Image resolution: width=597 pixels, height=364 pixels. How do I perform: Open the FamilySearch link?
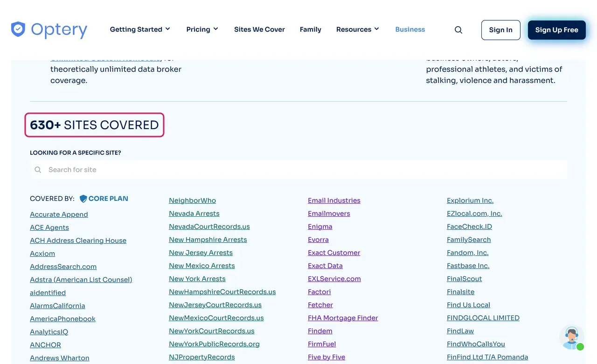click(x=469, y=240)
